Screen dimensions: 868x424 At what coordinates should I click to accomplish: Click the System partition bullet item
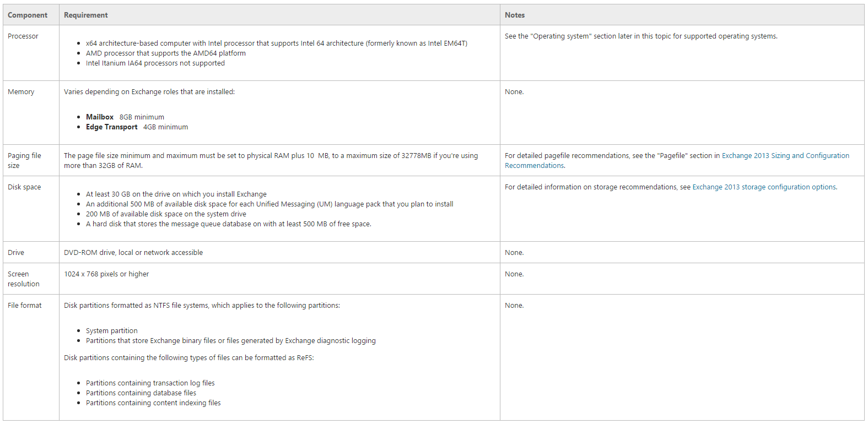112,331
